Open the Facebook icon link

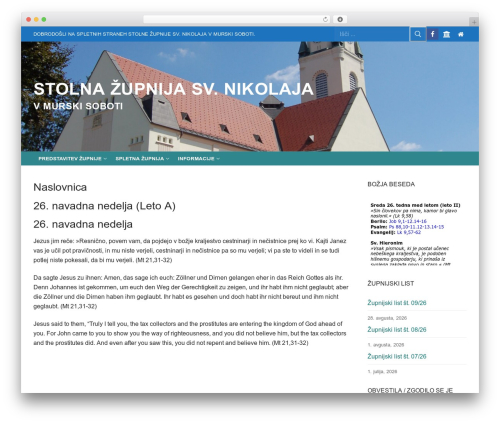432,34
